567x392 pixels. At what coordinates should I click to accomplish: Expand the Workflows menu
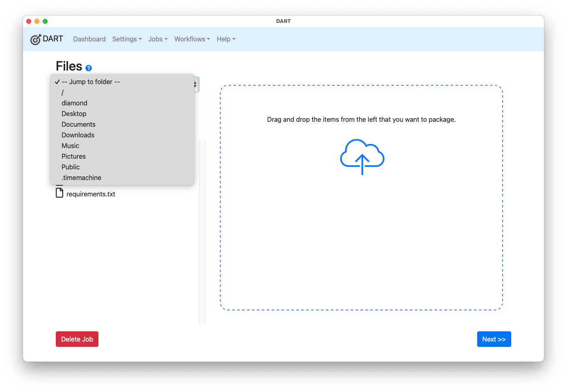pyautogui.click(x=192, y=39)
